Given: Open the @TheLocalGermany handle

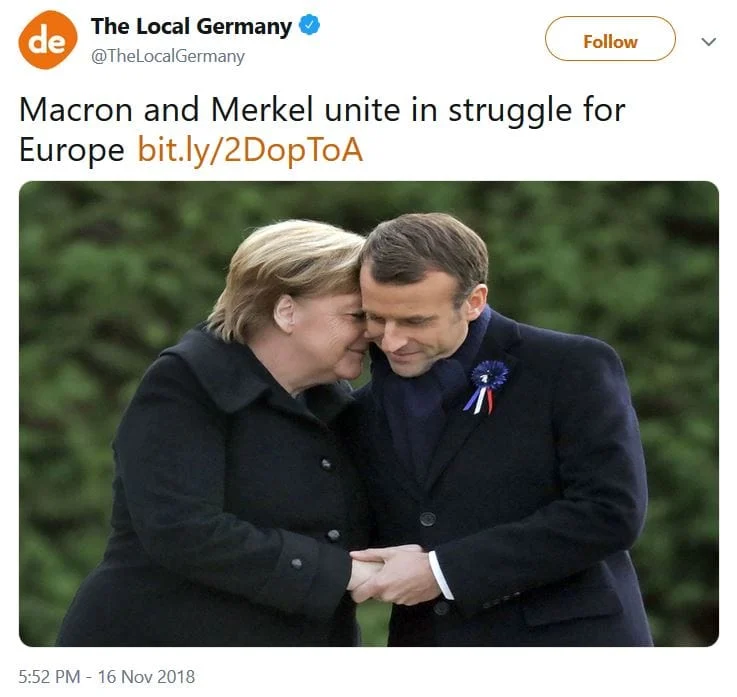Looking at the screenshot, I should click(168, 56).
